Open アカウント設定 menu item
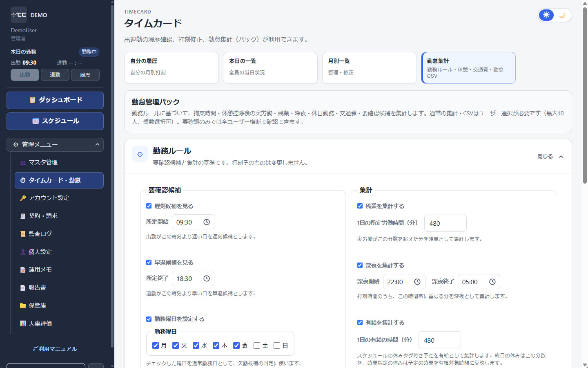 [59, 198]
